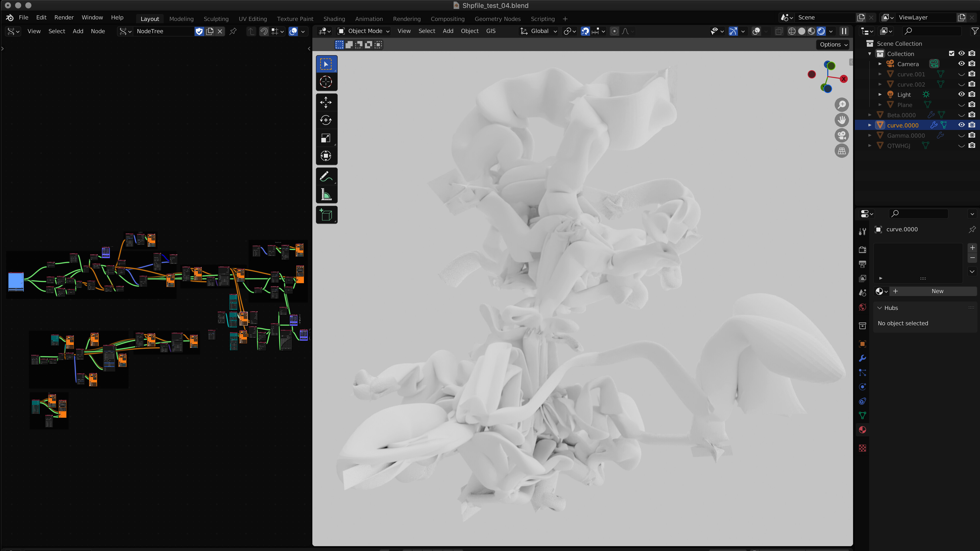Switch to the Shading workspace tab

tap(334, 19)
